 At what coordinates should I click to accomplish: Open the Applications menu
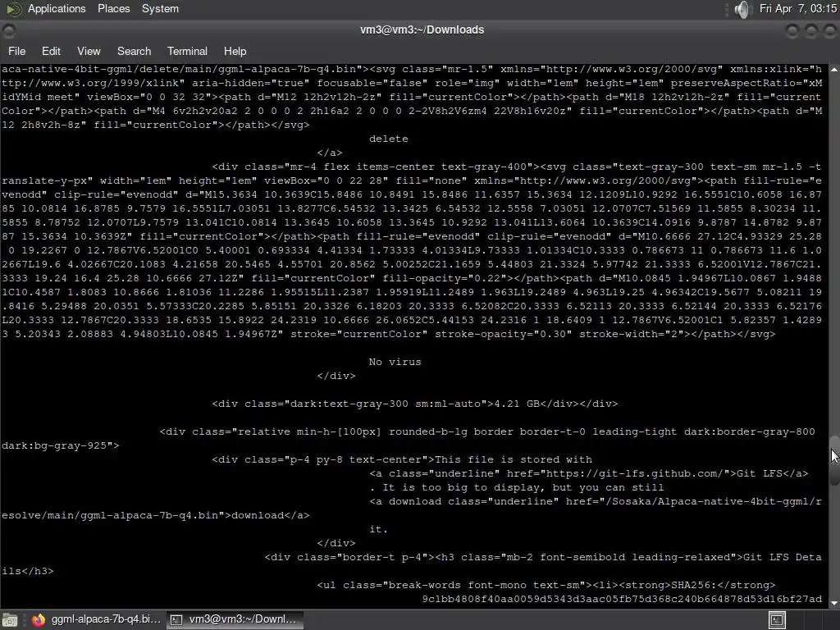point(57,8)
